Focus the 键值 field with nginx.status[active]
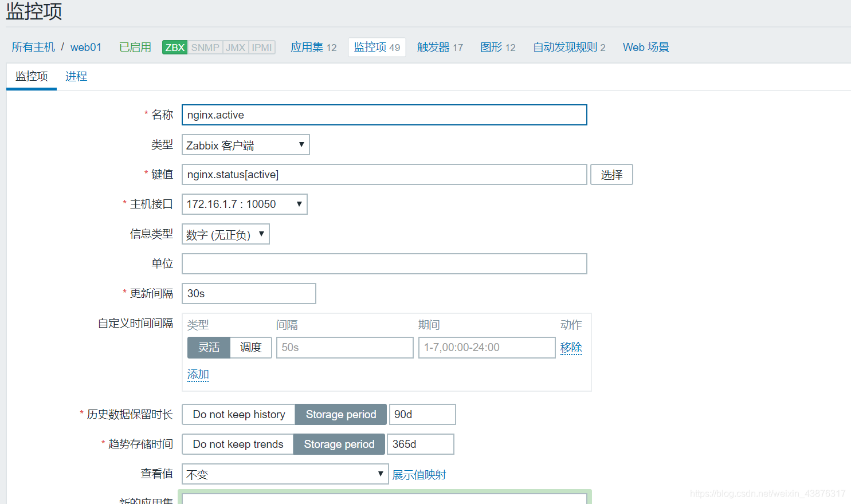The width and height of the screenshot is (851, 504). click(385, 174)
